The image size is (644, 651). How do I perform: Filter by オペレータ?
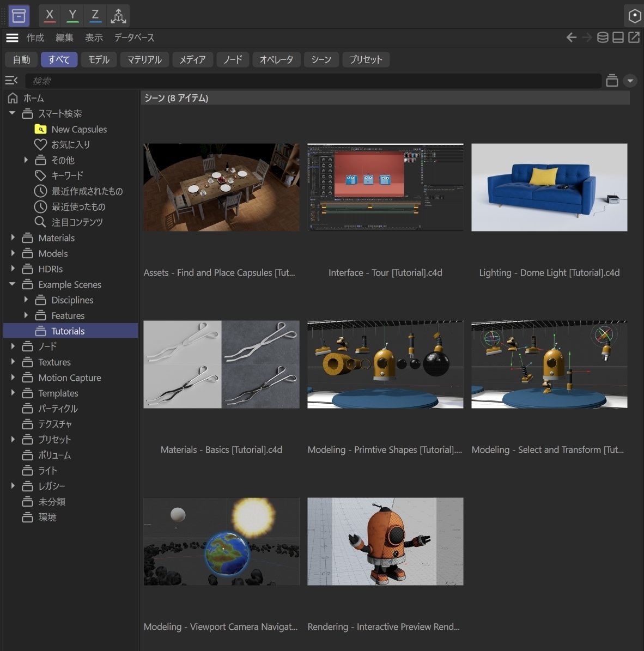click(277, 60)
